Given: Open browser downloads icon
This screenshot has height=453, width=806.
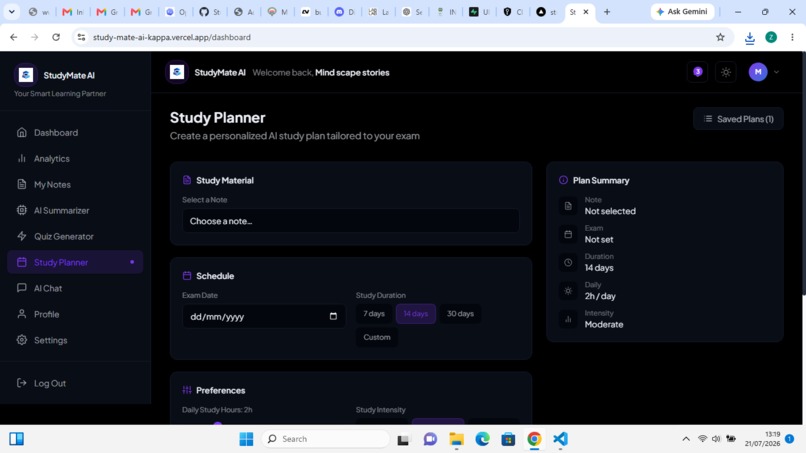Looking at the screenshot, I should (749, 38).
